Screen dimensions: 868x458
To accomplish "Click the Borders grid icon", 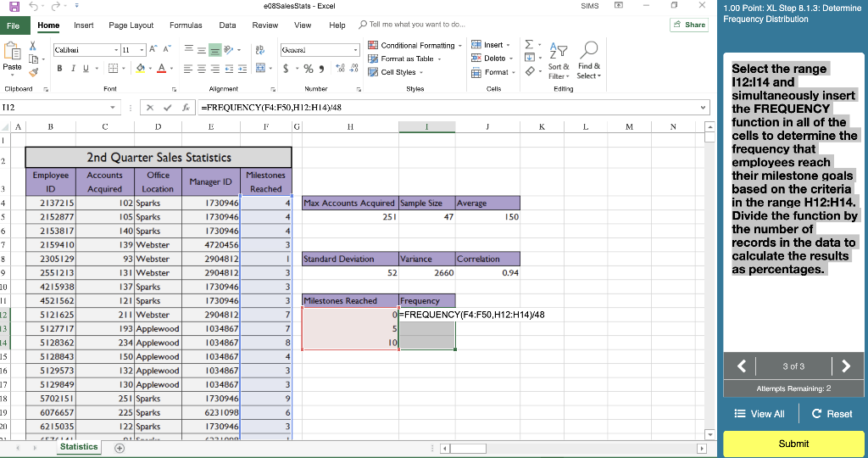I will pyautogui.click(x=113, y=68).
